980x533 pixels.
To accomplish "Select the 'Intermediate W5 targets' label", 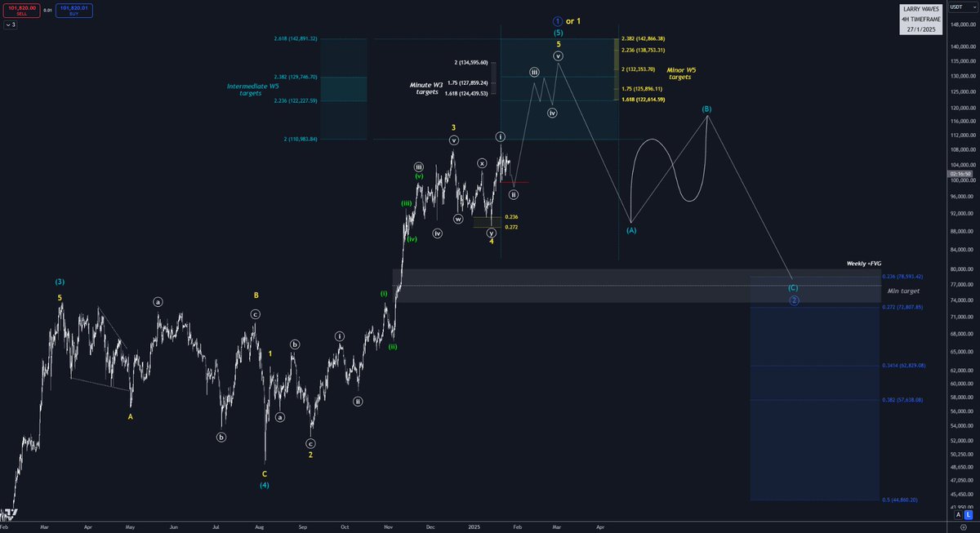I will click(252, 89).
